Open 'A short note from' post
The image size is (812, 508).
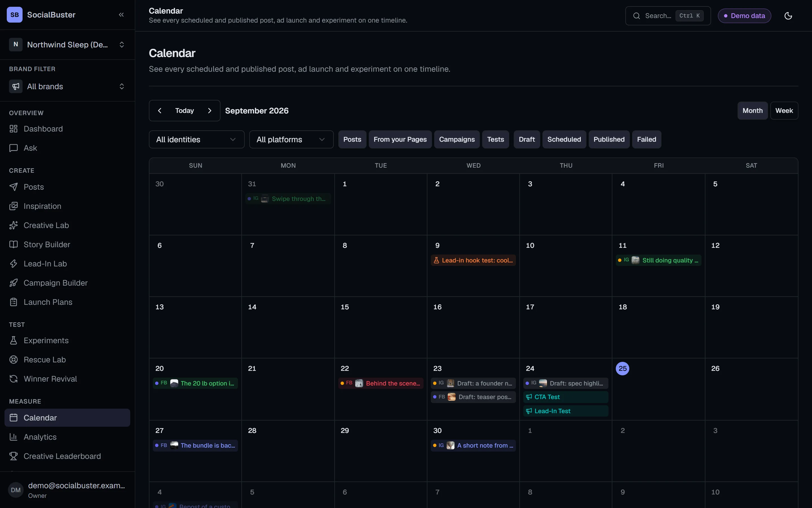pos(473,446)
